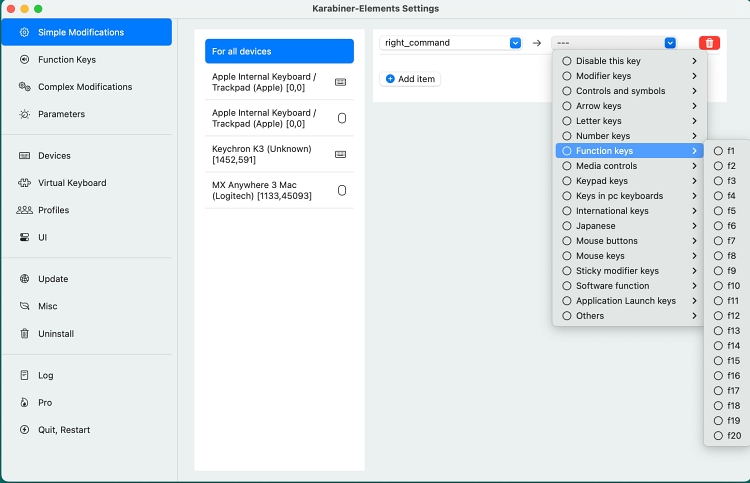Click the Misc leaf icon

click(24, 306)
